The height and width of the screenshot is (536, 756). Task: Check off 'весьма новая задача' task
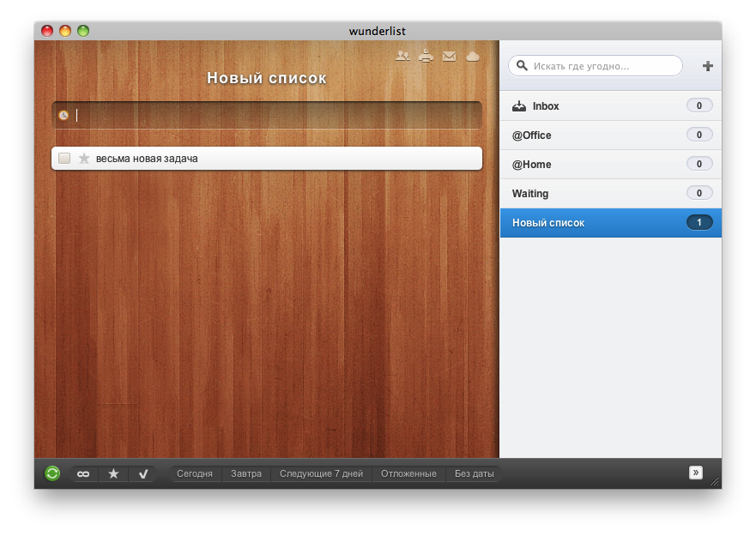(64, 158)
